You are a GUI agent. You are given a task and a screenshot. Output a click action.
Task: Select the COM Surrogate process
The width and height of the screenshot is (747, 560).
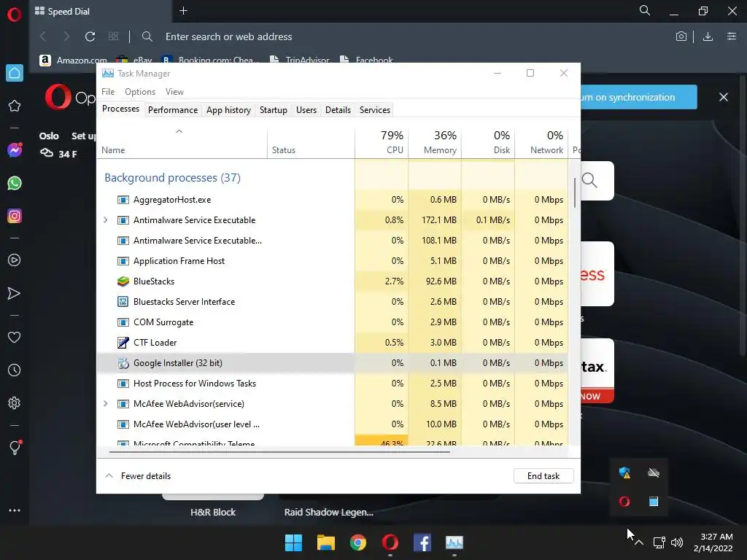333,322
